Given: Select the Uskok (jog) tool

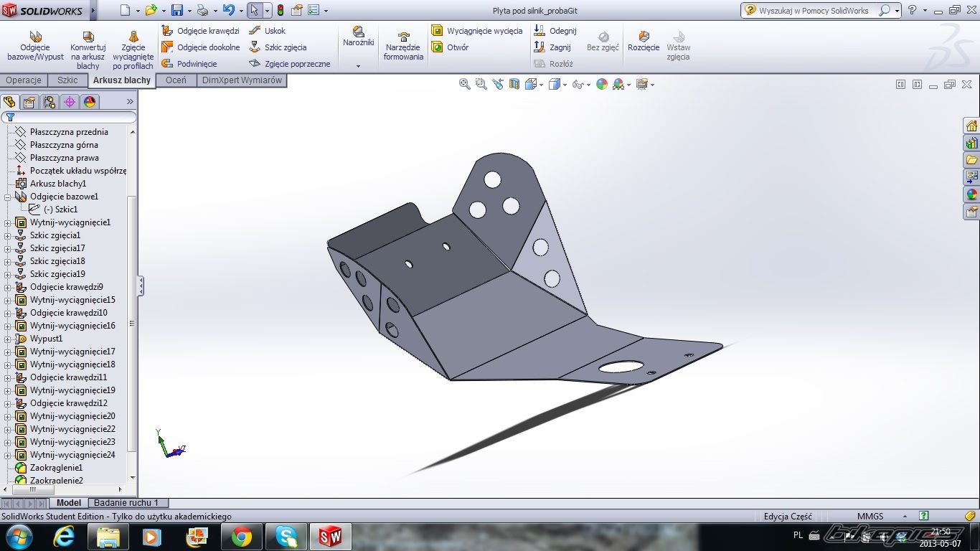Looking at the screenshot, I should pyautogui.click(x=267, y=31).
